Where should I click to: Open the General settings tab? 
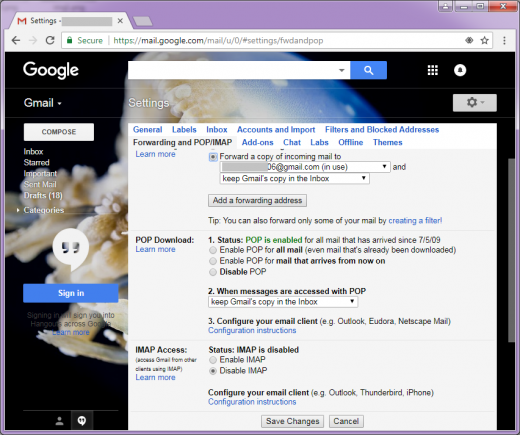(147, 130)
